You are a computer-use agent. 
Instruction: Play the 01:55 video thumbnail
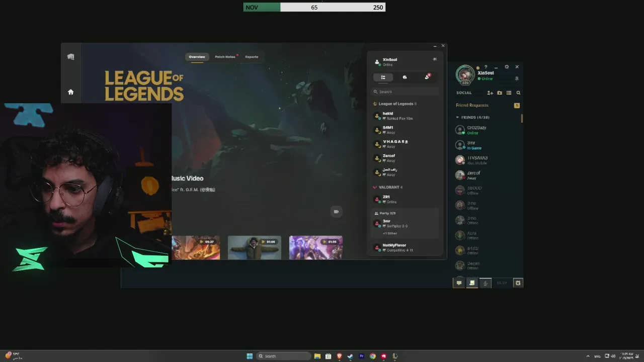point(315,248)
